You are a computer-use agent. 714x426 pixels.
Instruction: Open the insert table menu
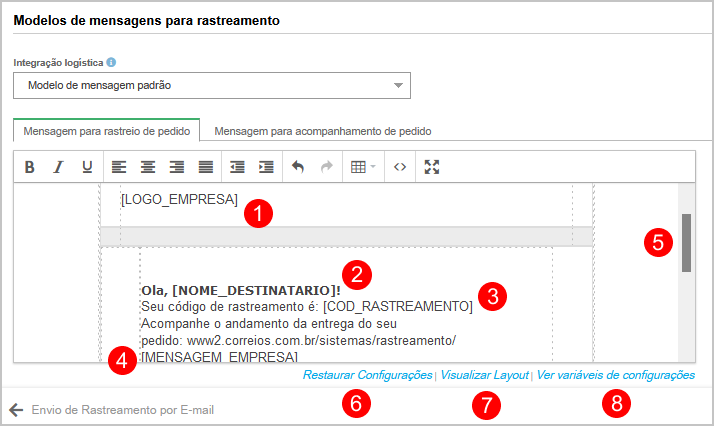pyautogui.click(x=363, y=167)
